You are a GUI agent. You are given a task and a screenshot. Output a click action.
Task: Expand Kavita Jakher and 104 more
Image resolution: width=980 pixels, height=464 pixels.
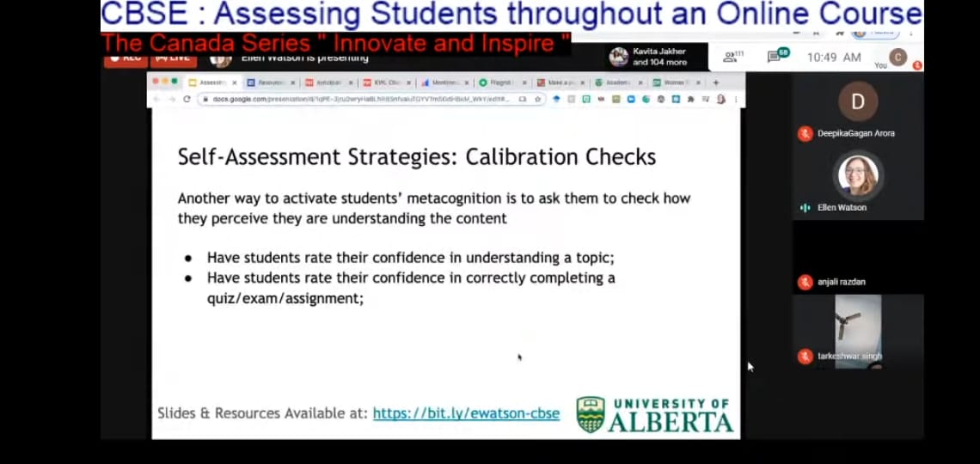[x=658, y=57]
